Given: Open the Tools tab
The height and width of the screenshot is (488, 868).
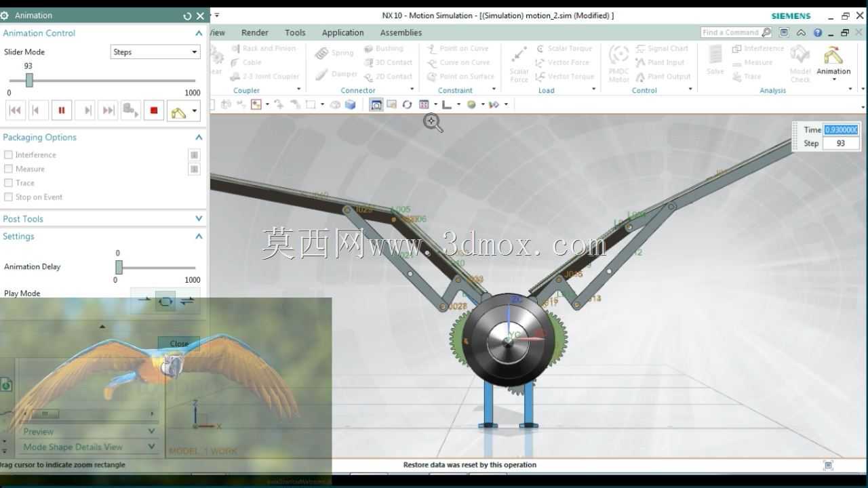Looking at the screenshot, I should tap(295, 33).
